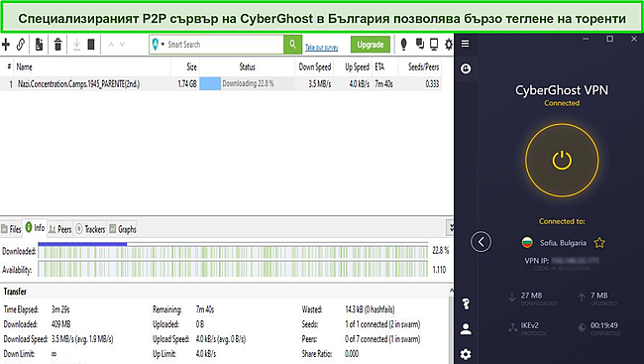Switch to the Trackers tab
The image size is (644, 364).
(x=90, y=229)
